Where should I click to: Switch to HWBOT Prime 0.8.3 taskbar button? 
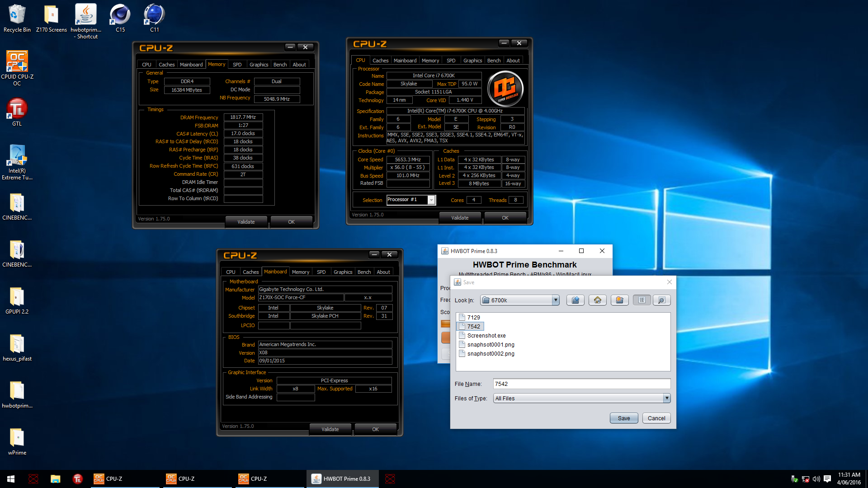pos(342,479)
